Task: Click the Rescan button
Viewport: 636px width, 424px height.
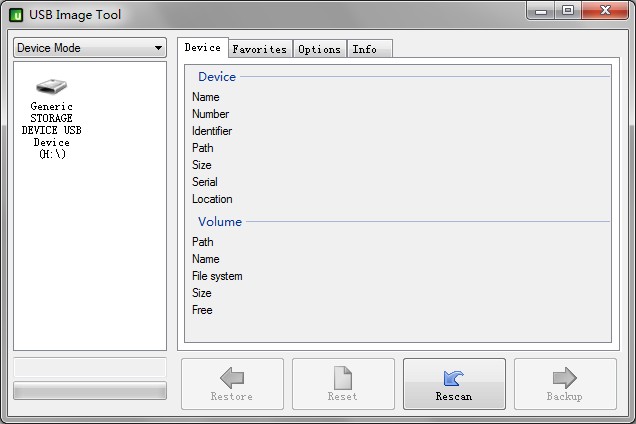Action: 454,384
